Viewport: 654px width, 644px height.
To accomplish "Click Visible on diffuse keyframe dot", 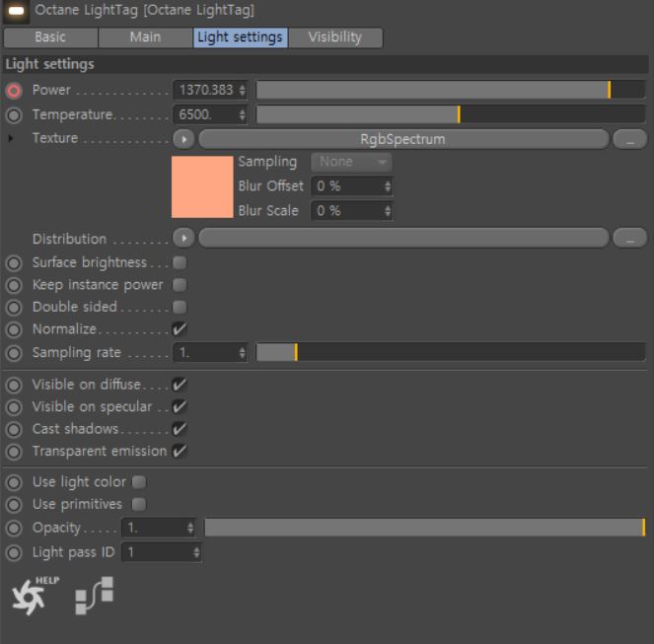I will (14, 385).
